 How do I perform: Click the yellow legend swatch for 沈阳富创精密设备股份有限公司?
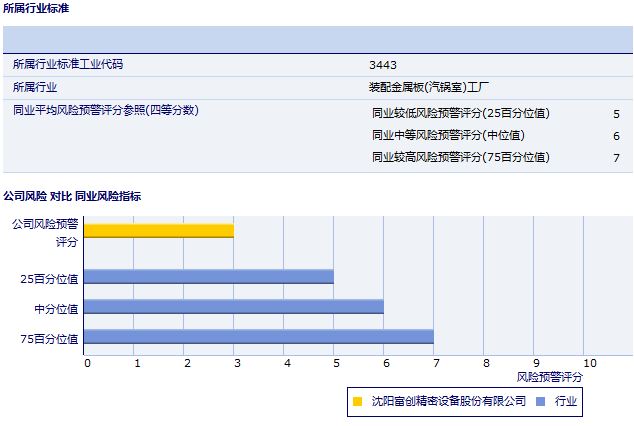coord(357,401)
